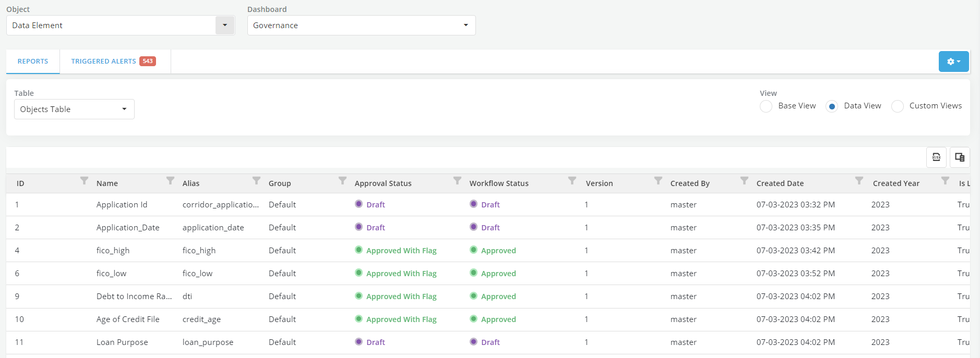Select the Base View radio button
The height and width of the screenshot is (358, 980).
pos(766,106)
